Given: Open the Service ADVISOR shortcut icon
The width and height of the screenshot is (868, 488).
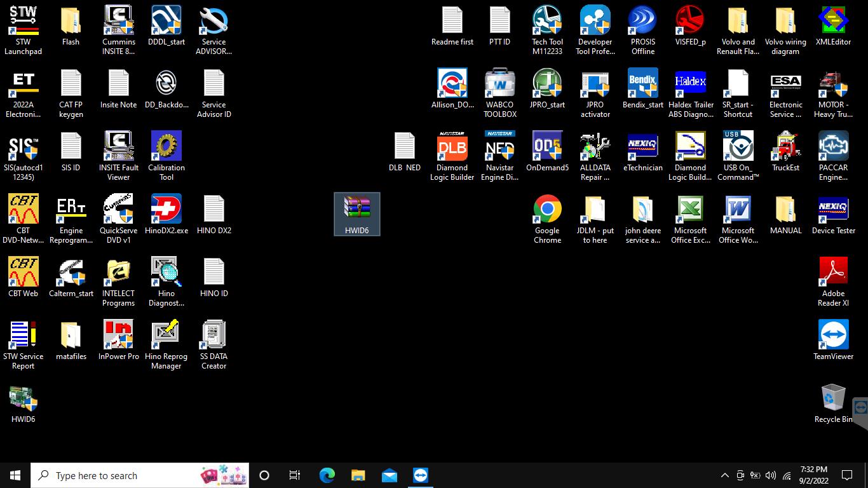Looking at the screenshot, I should point(214,30).
